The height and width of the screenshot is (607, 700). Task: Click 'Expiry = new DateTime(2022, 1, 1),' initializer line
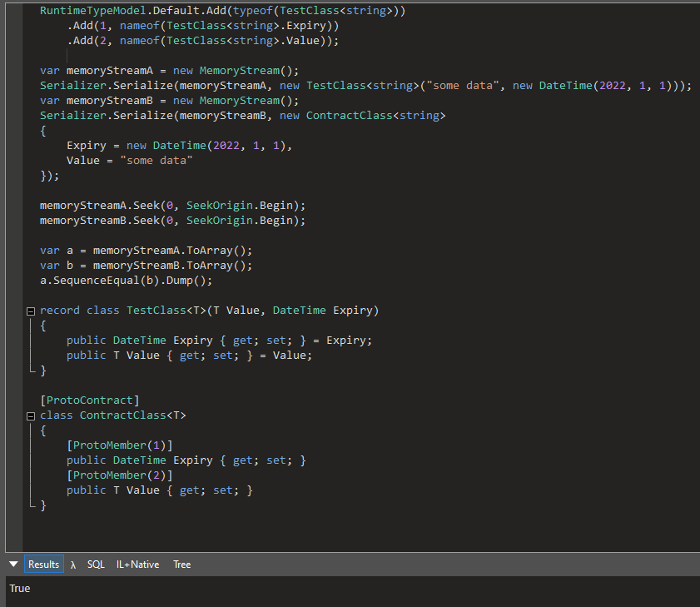[x=179, y=146]
